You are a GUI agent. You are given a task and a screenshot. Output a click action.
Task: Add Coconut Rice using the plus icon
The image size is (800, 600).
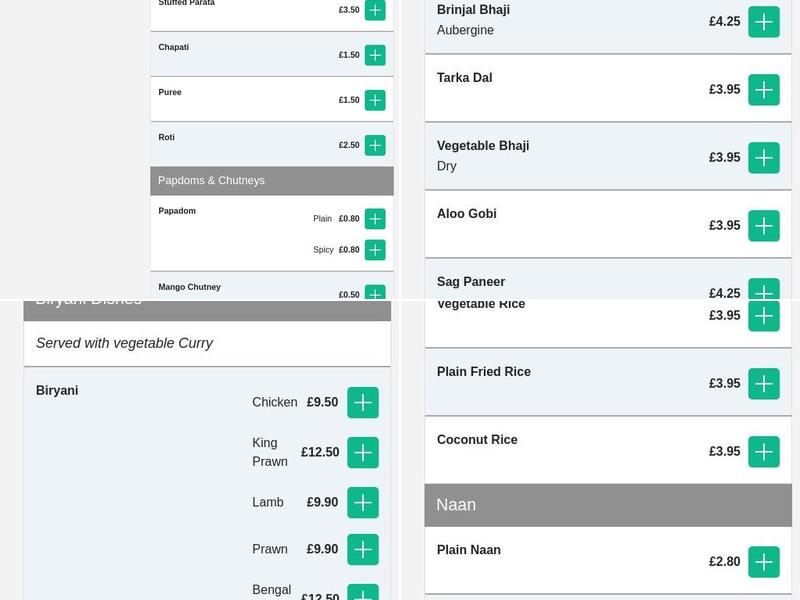(x=764, y=451)
